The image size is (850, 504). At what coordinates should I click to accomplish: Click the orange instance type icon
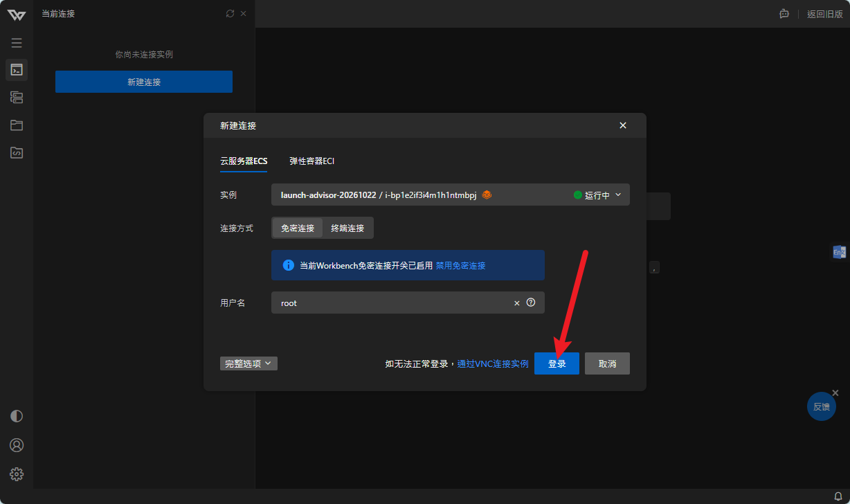point(487,195)
